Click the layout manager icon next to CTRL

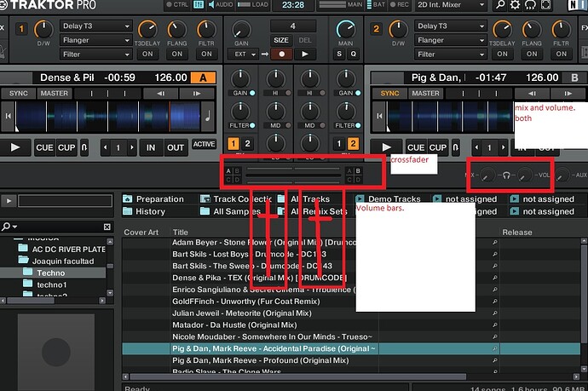[199, 4]
